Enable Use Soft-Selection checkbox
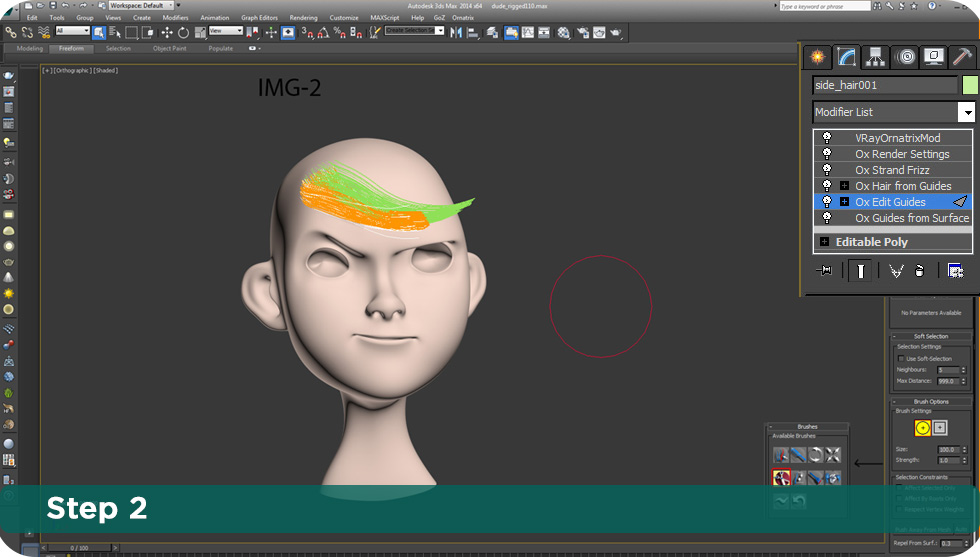980x557 pixels. pos(901,359)
